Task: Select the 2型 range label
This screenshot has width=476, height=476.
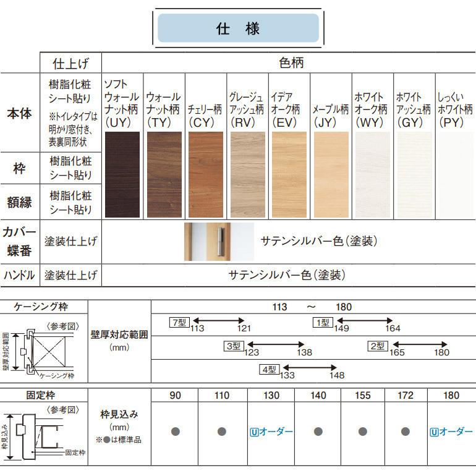Action: click(377, 346)
